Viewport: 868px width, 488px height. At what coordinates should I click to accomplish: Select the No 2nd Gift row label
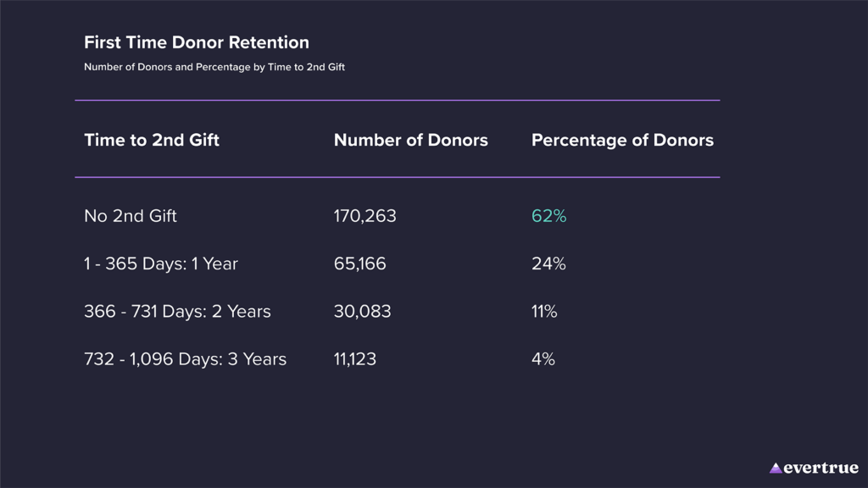point(131,216)
